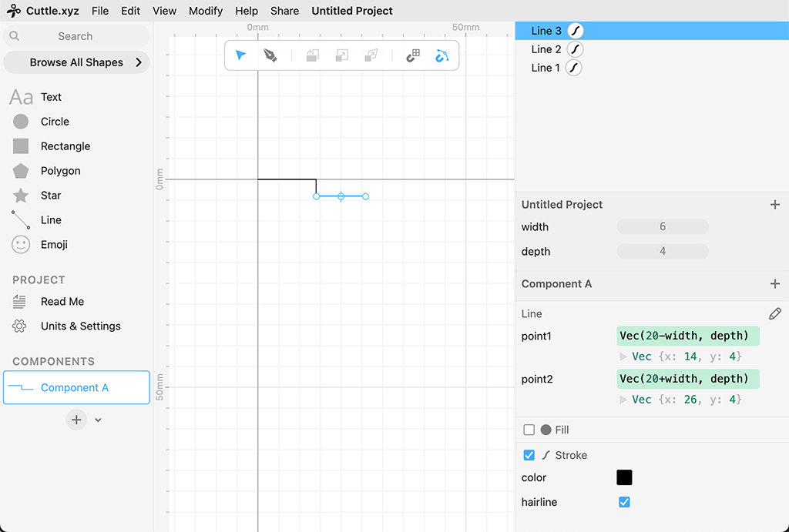The width and height of the screenshot is (789, 532).
Task: Select Line 1 in the layer list
Action: 652,68
